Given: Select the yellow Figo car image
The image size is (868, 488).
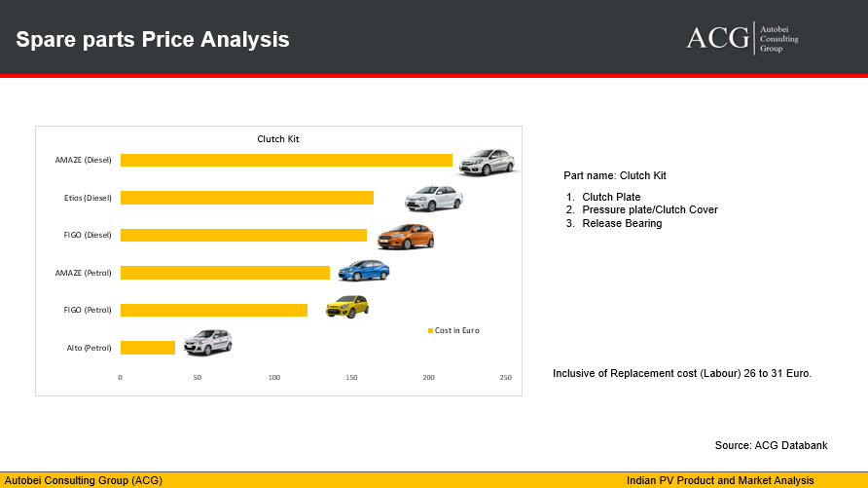Looking at the screenshot, I should click(347, 306).
